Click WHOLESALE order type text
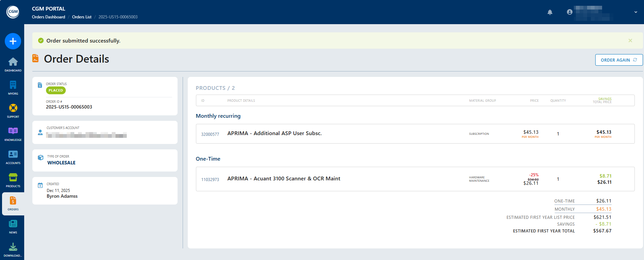This screenshot has height=260, width=644. (x=61, y=163)
